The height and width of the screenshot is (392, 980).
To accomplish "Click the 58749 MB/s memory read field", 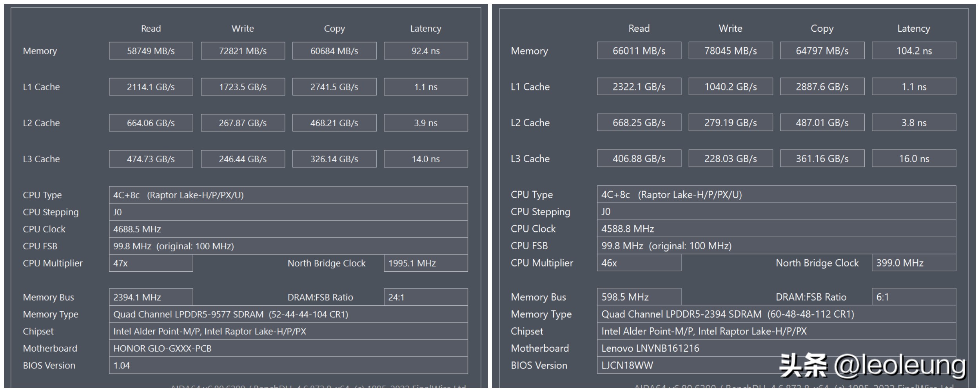I will 151,51.
